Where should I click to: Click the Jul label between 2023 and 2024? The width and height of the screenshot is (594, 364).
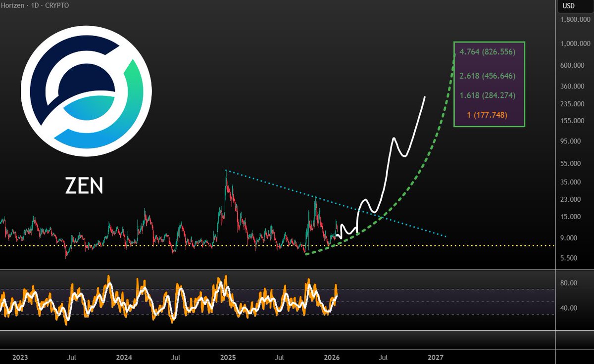72,357
